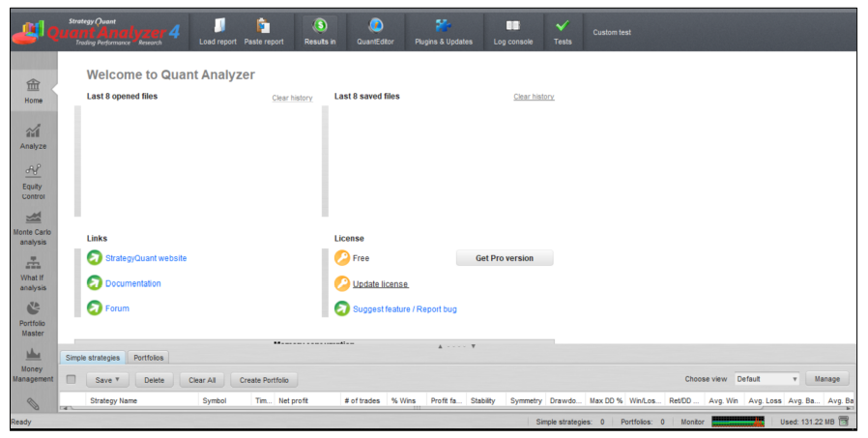Switch to the Portfolios tab
This screenshot has width=868, height=438.
[x=148, y=358]
